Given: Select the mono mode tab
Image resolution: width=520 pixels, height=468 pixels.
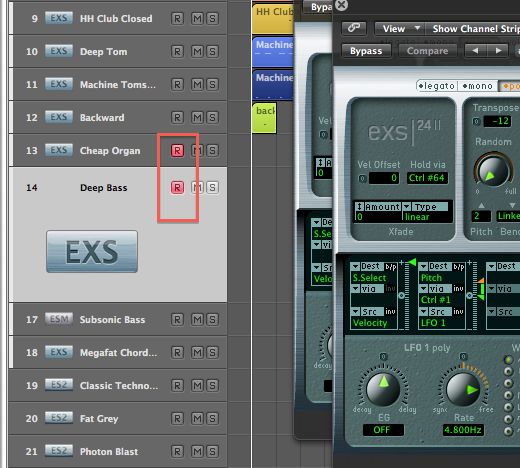Looking at the screenshot, I should [478, 86].
